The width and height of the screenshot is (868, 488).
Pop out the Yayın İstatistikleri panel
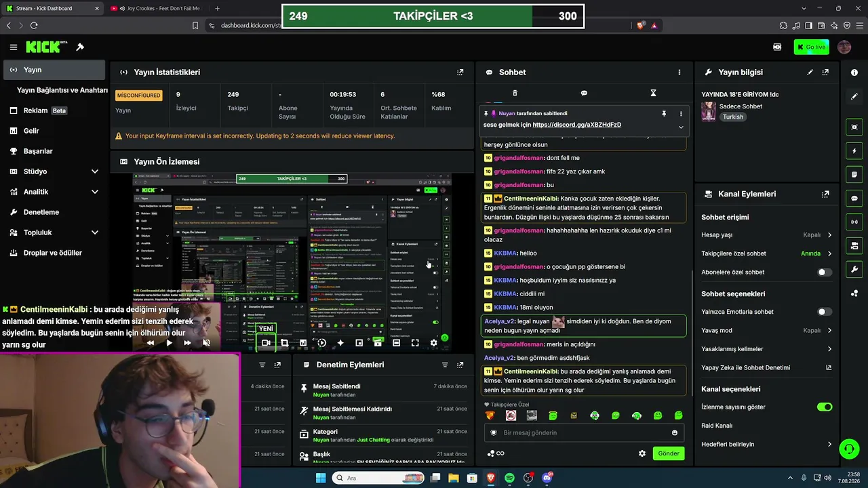460,72
